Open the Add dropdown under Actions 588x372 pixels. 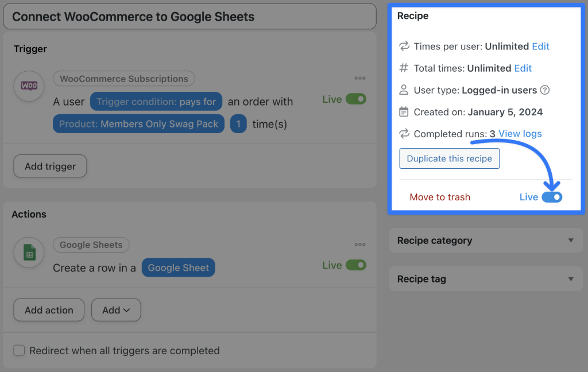click(x=116, y=310)
